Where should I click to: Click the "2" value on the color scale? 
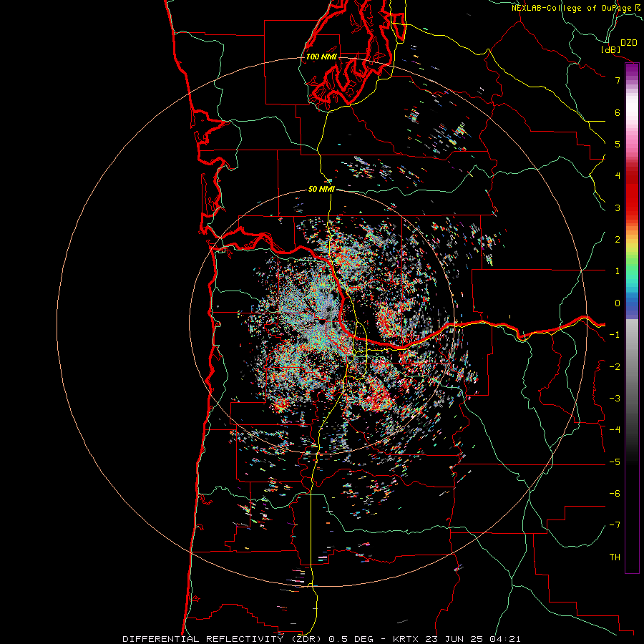coord(618,239)
